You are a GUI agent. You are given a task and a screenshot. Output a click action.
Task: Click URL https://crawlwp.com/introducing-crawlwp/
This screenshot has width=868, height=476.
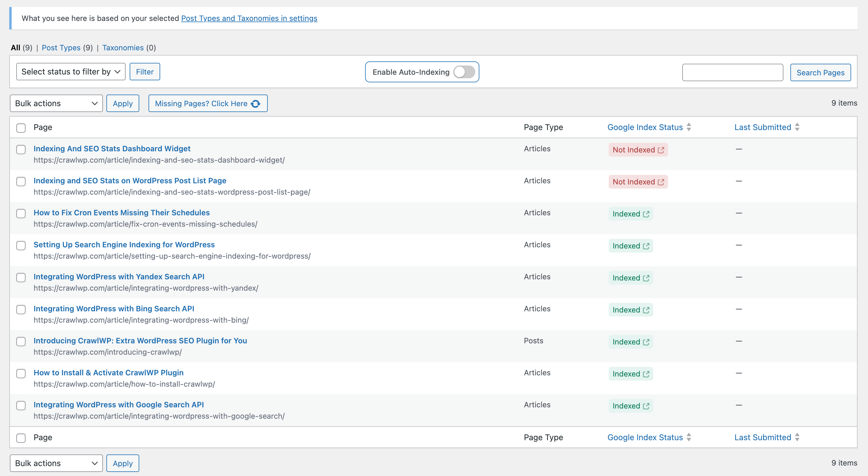pyautogui.click(x=108, y=352)
